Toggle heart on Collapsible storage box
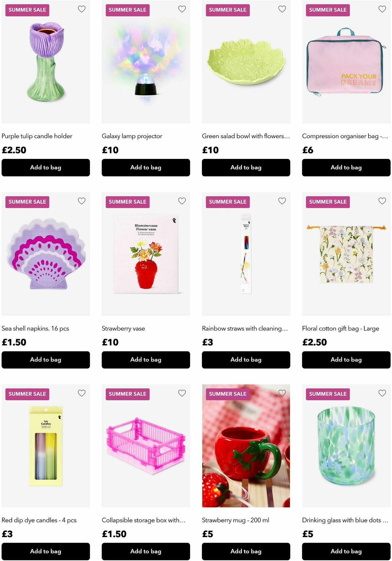Viewport: 392px width, 561px height. coord(182,393)
